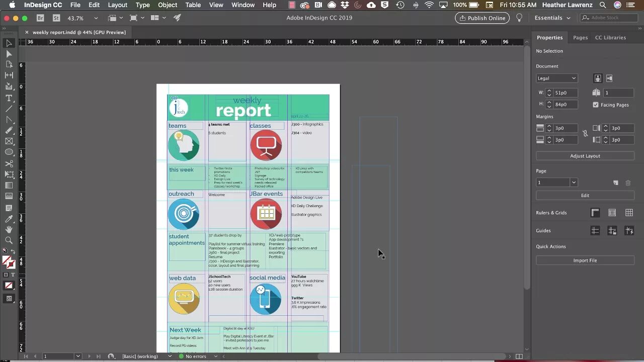Select the Gradient Swatch tool
Screen dimensions: 644x362
(x=9, y=186)
